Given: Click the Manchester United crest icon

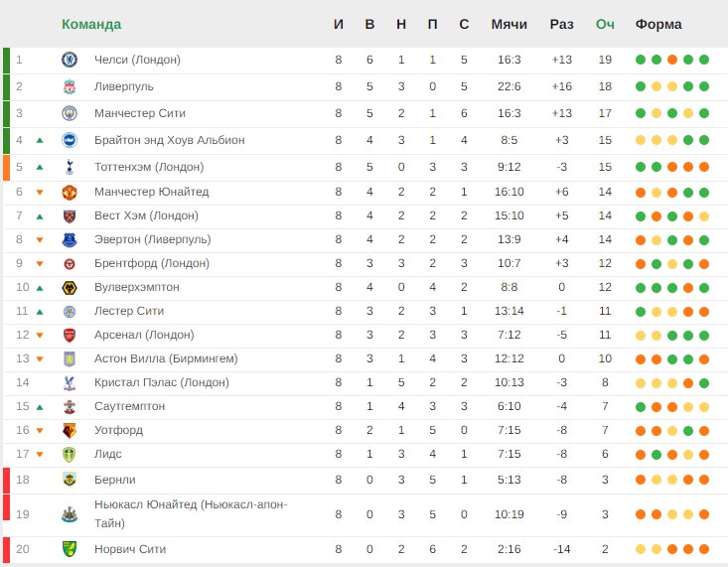Looking at the screenshot, I should click(x=70, y=192).
